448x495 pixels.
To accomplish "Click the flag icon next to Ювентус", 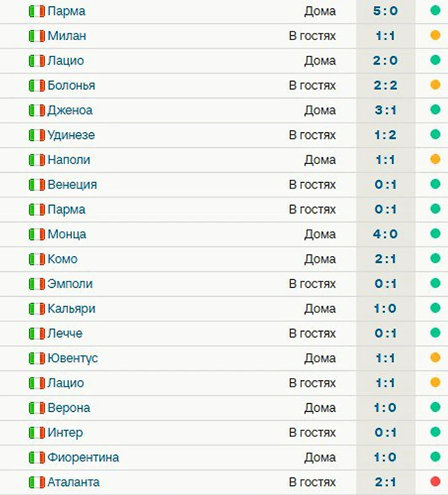I will (x=37, y=358).
